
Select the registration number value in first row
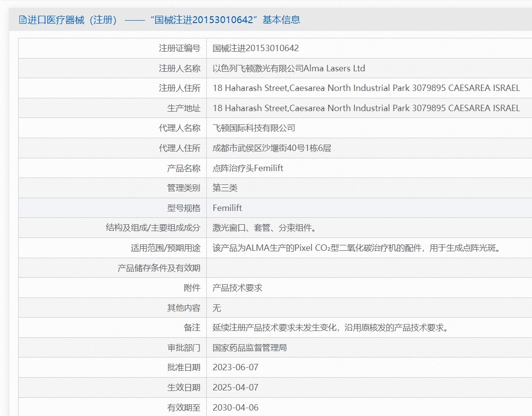[255, 48]
